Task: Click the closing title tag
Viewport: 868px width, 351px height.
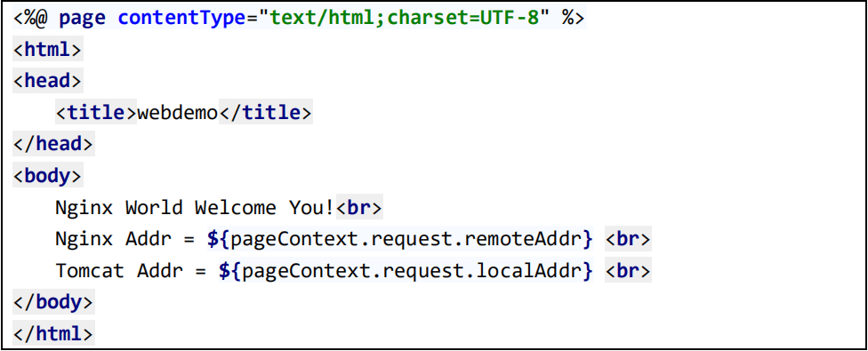Action: coord(266,113)
